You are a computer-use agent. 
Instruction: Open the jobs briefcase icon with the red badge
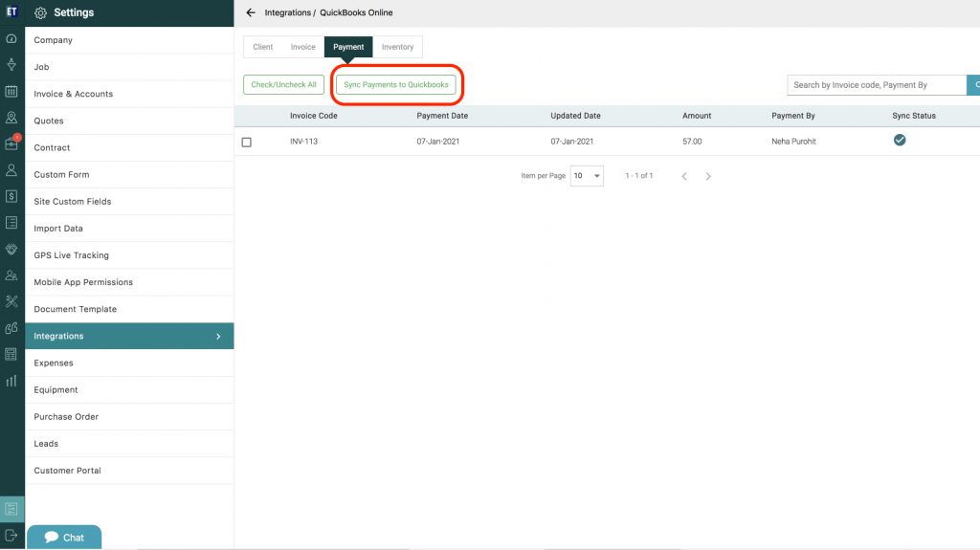11,143
